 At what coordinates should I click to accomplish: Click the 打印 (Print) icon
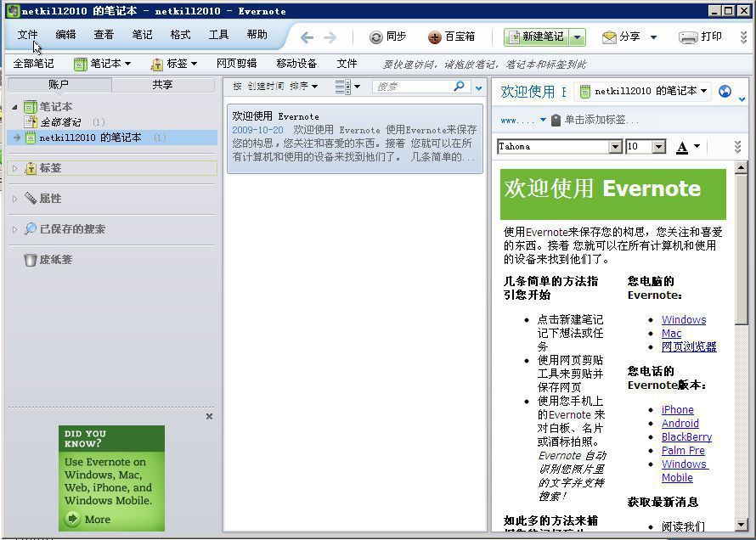[688, 37]
